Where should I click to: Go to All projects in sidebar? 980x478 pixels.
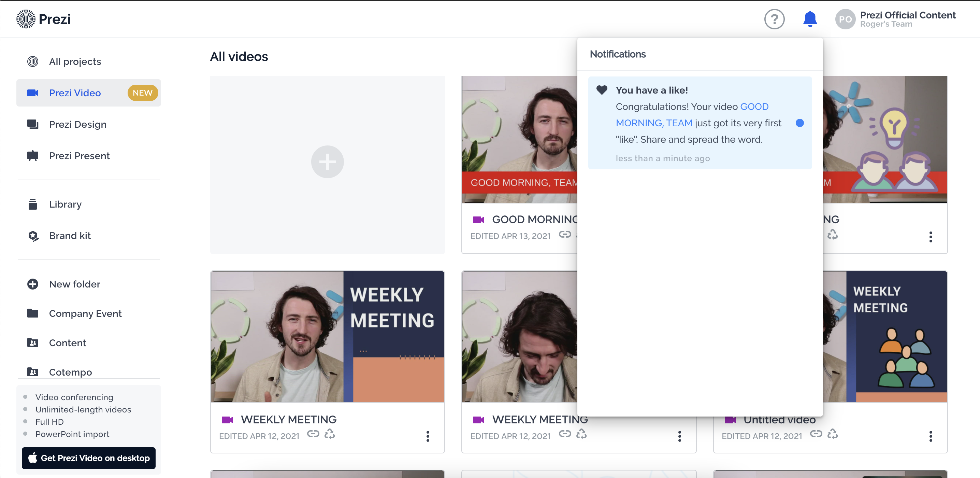(75, 62)
